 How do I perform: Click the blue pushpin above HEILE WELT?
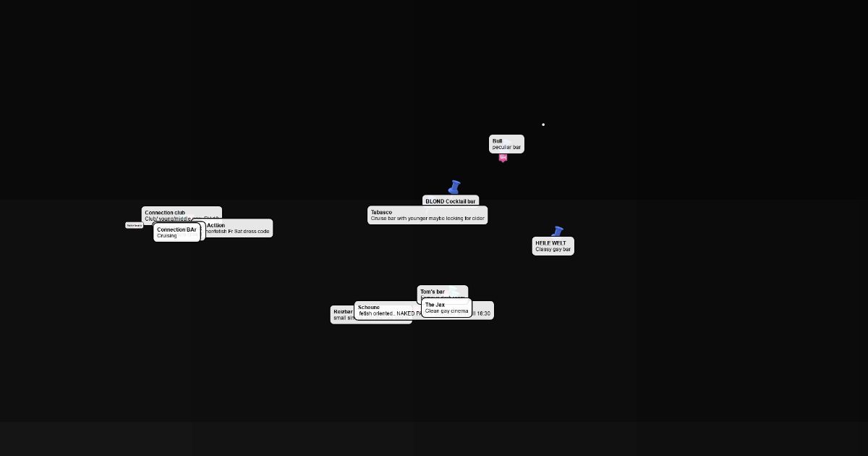pos(557,231)
